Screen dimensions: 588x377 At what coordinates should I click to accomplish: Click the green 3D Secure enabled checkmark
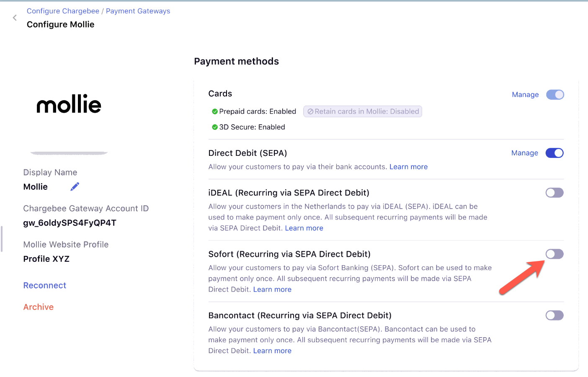(215, 127)
